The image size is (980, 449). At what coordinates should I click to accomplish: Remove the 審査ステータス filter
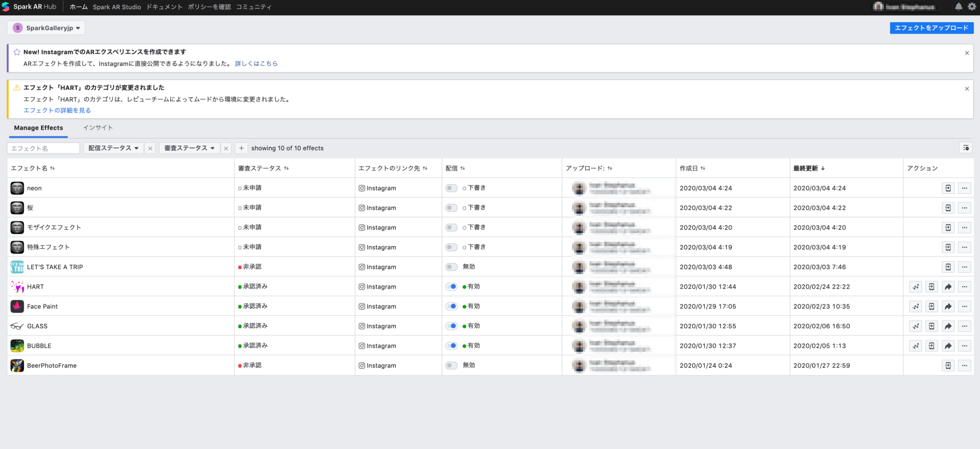point(226,148)
